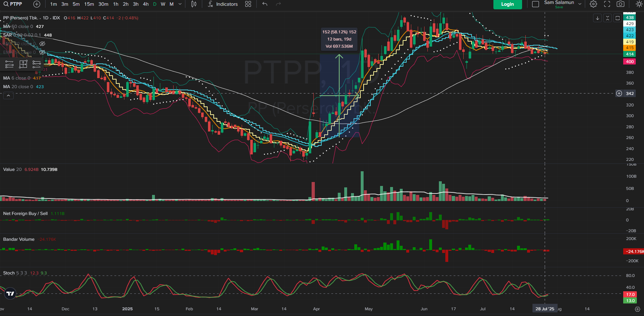Open time axis settings target icon
644x316 pixels.
pos(637,309)
